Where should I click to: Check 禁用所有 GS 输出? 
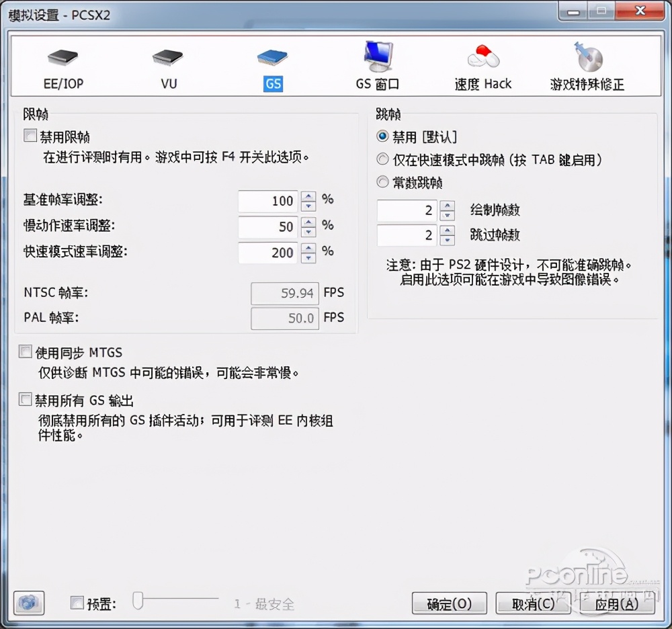pyautogui.click(x=25, y=399)
